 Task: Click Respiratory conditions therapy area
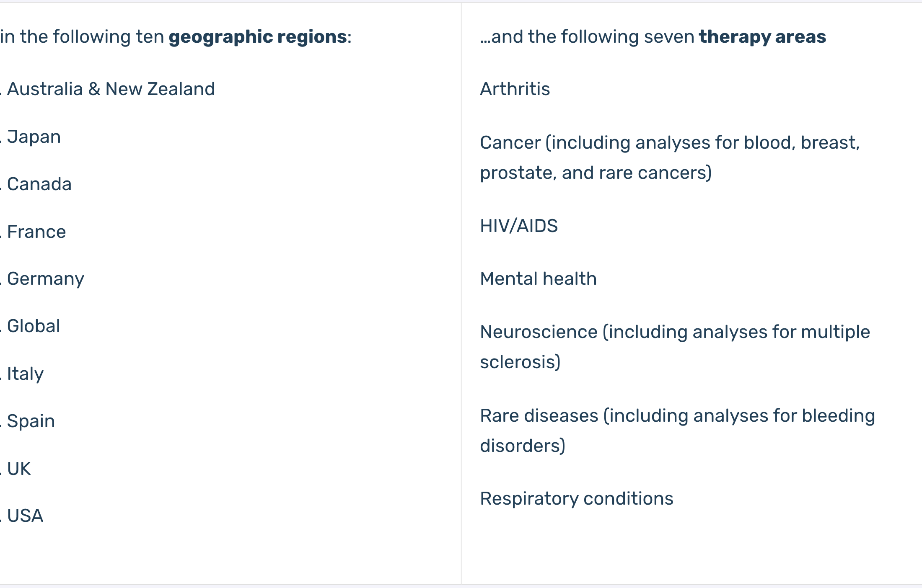pyautogui.click(x=577, y=499)
